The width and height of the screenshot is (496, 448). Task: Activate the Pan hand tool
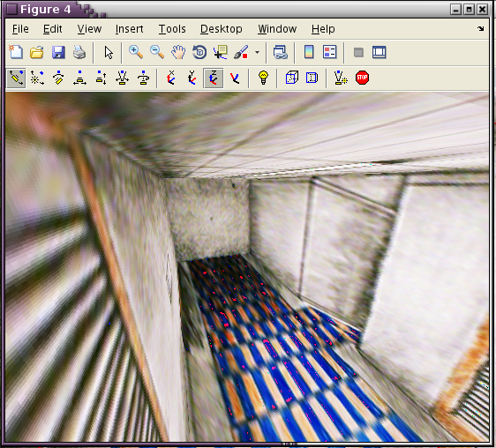(x=178, y=52)
